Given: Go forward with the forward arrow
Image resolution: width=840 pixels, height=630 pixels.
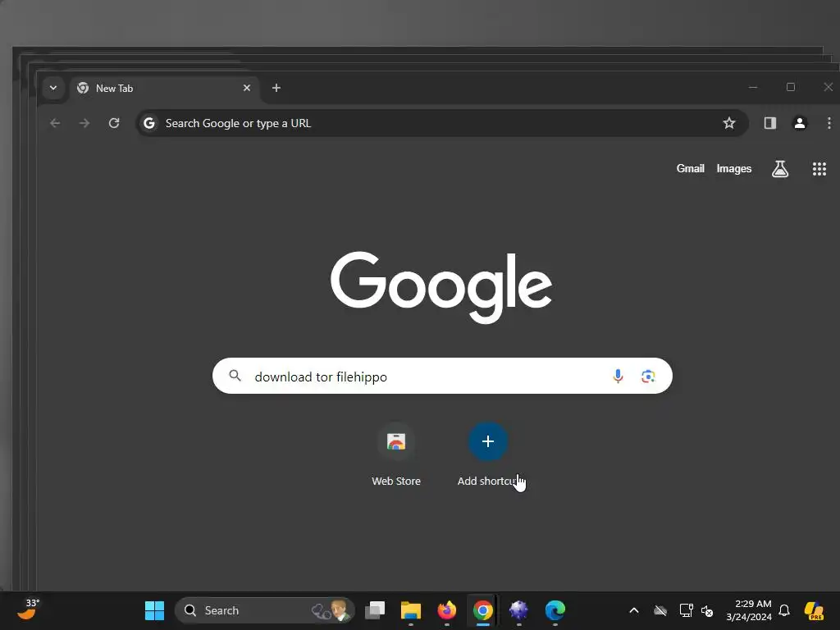Looking at the screenshot, I should pyautogui.click(x=84, y=123).
